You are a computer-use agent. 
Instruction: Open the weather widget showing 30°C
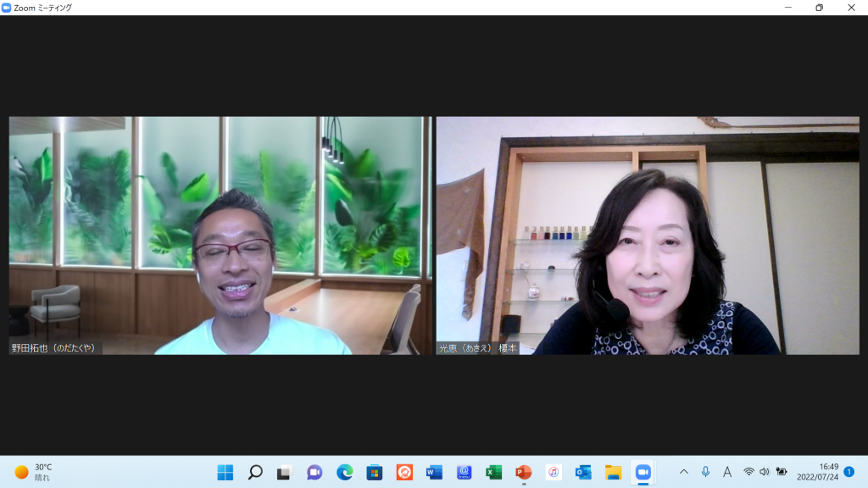tap(34, 472)
